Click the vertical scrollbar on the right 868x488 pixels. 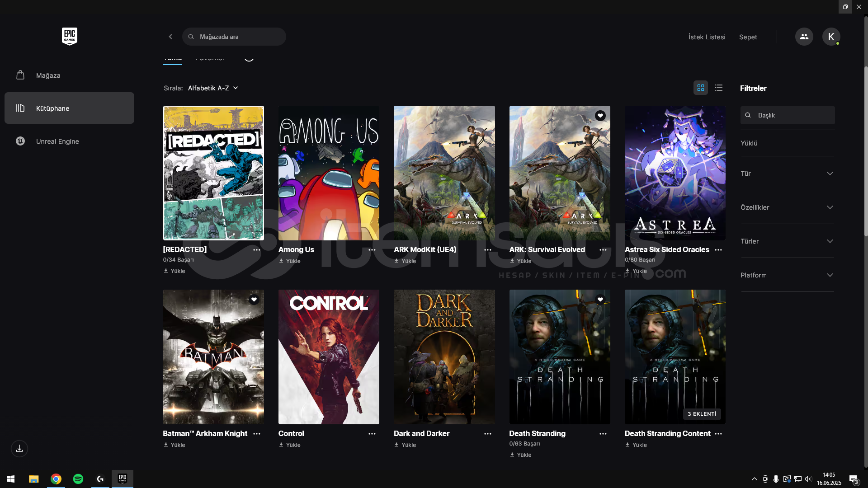click(866, 151)
